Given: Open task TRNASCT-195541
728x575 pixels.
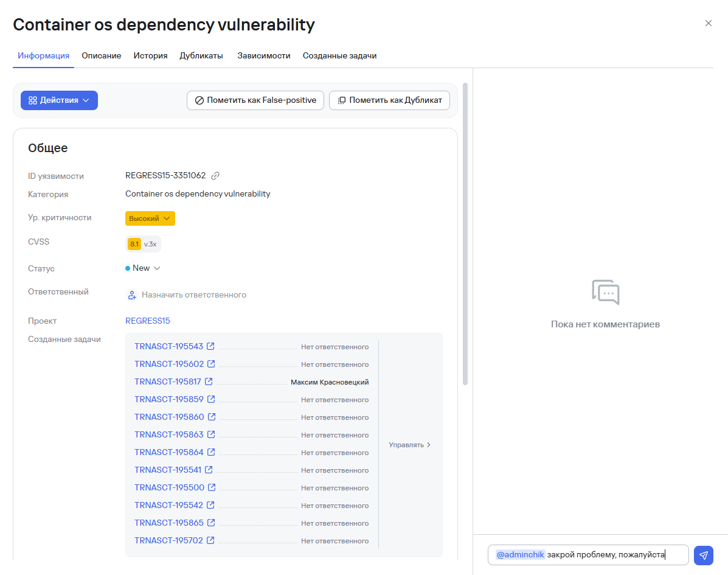Looking at the screenshot, I should click(x=168, y=470).
